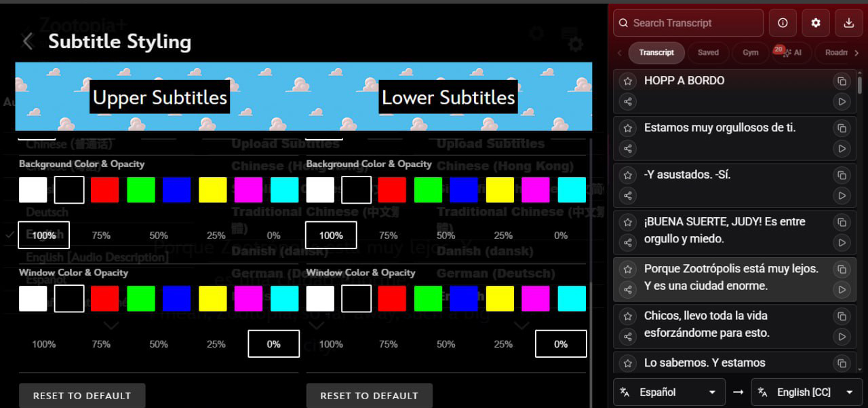Set Upper Subtitles window opacity to 25%

click(216, 344)
